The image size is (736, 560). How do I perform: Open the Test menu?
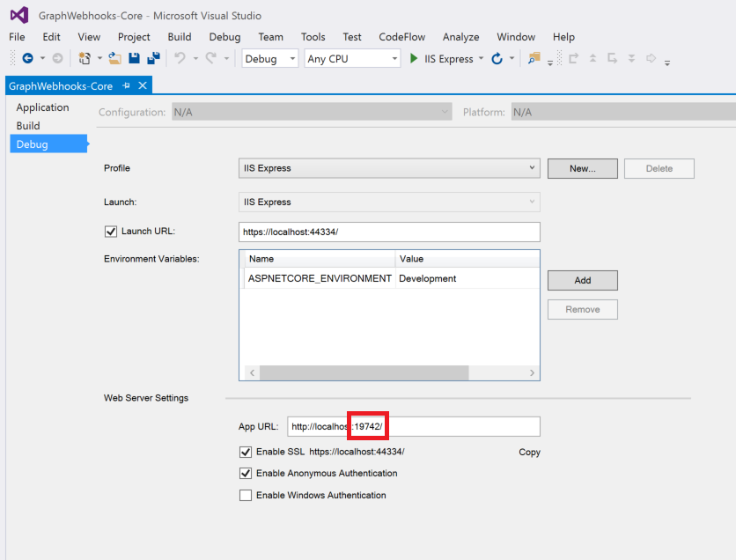[352, 37]
